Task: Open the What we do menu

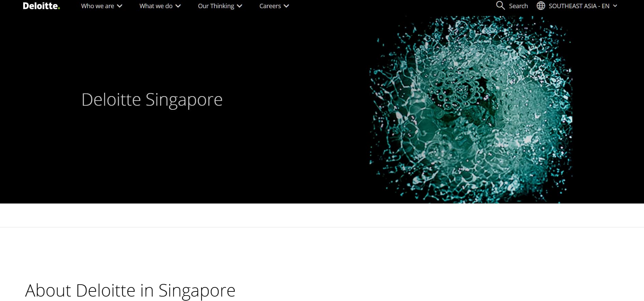Action: [x=160, y=6]
